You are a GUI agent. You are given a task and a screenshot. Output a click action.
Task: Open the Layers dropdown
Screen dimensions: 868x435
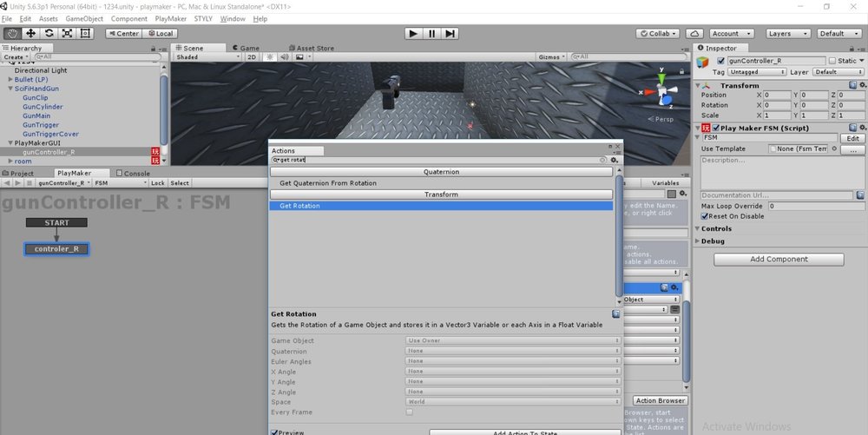[788, 33]
